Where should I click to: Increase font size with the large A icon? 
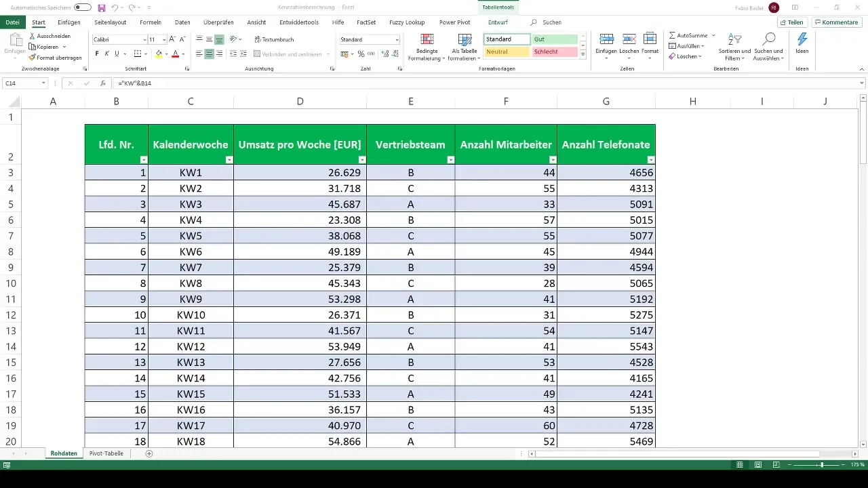pyautogui.click(x=172, y=39)
